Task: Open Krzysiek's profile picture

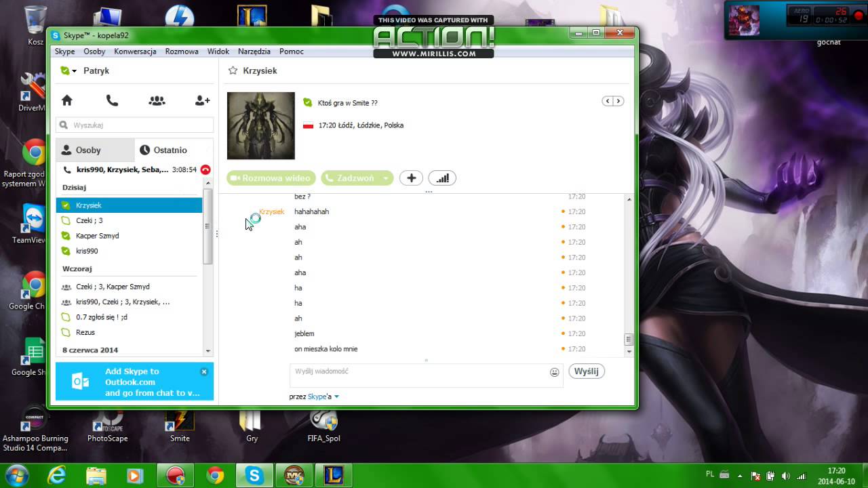Action: (x=260, y=125)
